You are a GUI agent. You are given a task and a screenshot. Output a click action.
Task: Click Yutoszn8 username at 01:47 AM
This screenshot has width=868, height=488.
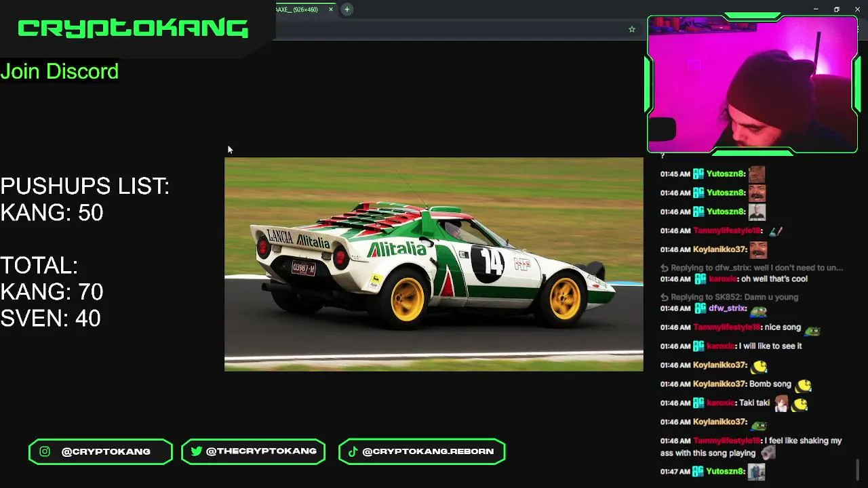726,471
